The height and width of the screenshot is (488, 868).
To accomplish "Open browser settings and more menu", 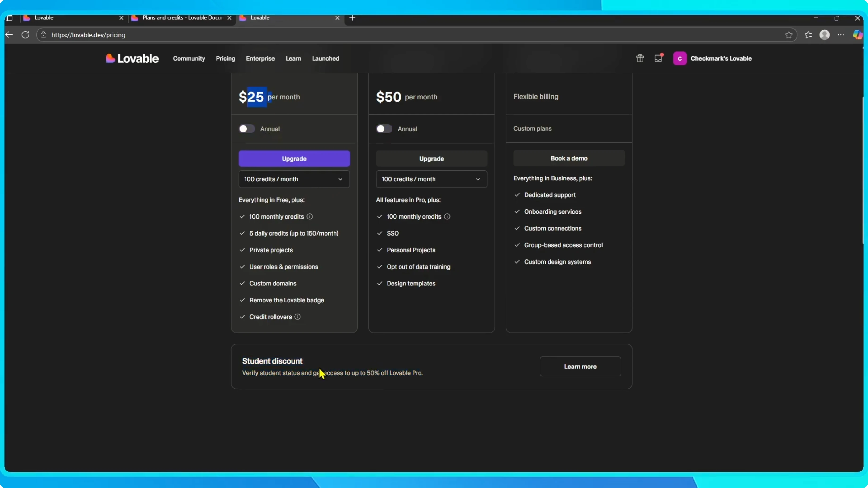I will click(x=841, y=35).
